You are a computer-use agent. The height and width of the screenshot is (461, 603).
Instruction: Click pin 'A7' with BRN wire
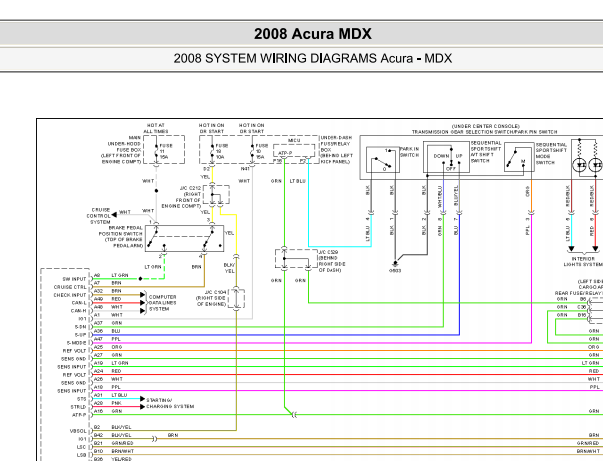[x=97, y=283]
